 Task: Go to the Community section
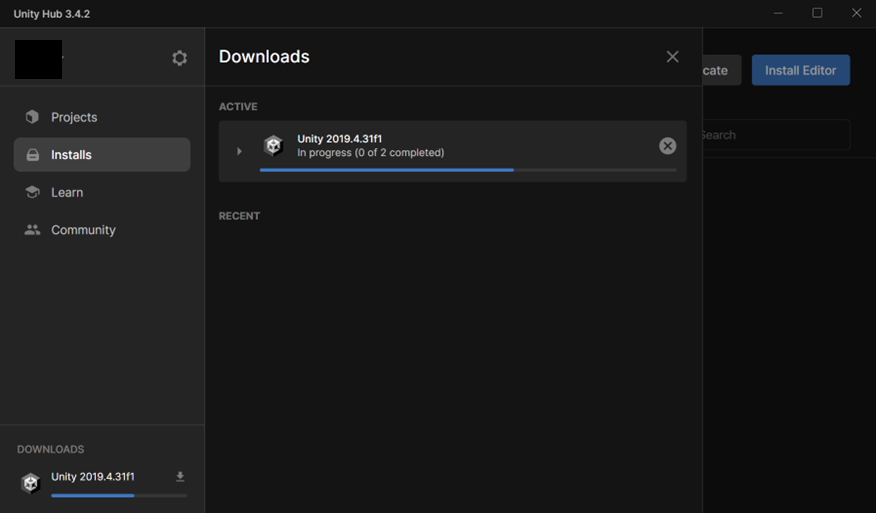(83, 230)
